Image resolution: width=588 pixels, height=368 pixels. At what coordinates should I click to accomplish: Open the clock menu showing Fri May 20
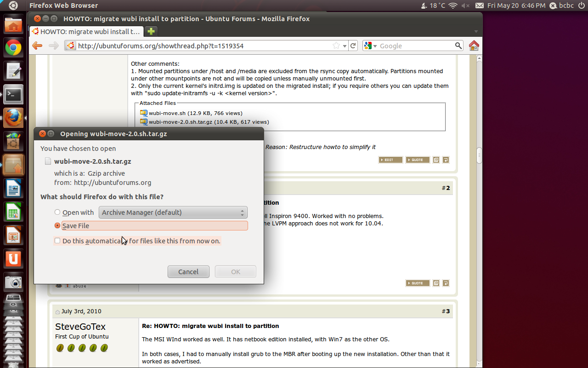coord(516,6)
